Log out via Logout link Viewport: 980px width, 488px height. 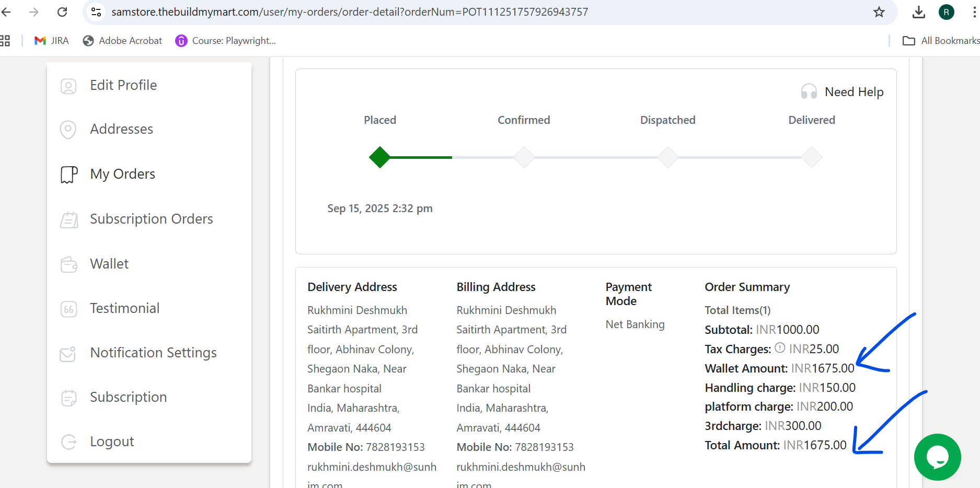tap(112, 441)
